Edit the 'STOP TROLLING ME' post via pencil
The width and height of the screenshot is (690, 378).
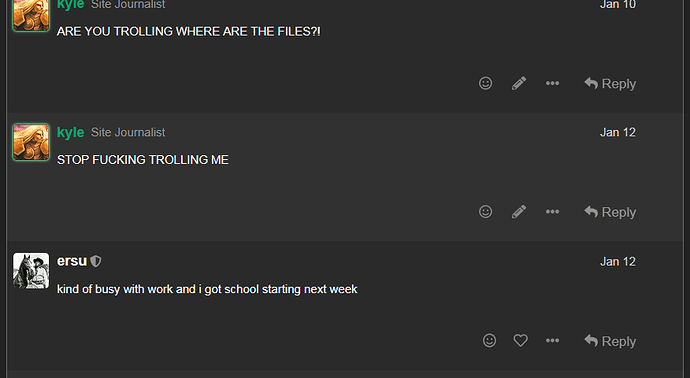click(519, 212)
